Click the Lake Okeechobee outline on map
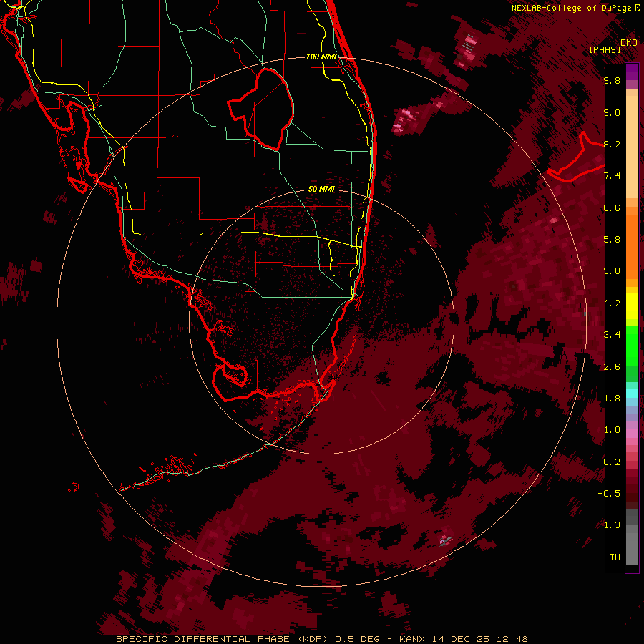Viewport: 644px width, 644px height. click(260, 109)
